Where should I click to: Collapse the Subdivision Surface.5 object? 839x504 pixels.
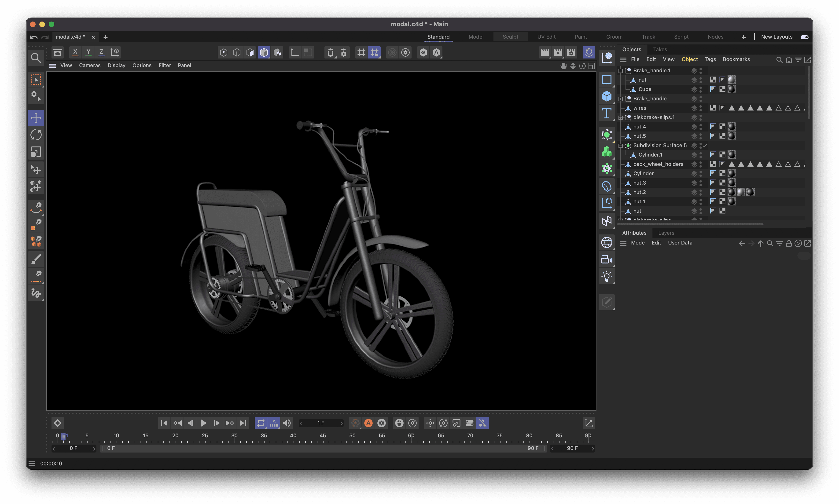[x=621, y=146]
